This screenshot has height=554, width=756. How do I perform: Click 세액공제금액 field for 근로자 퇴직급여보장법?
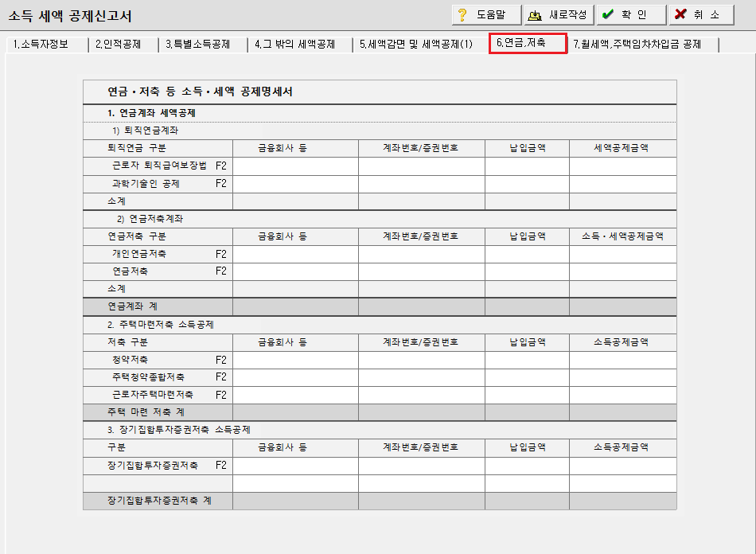[x=623, y=166]
